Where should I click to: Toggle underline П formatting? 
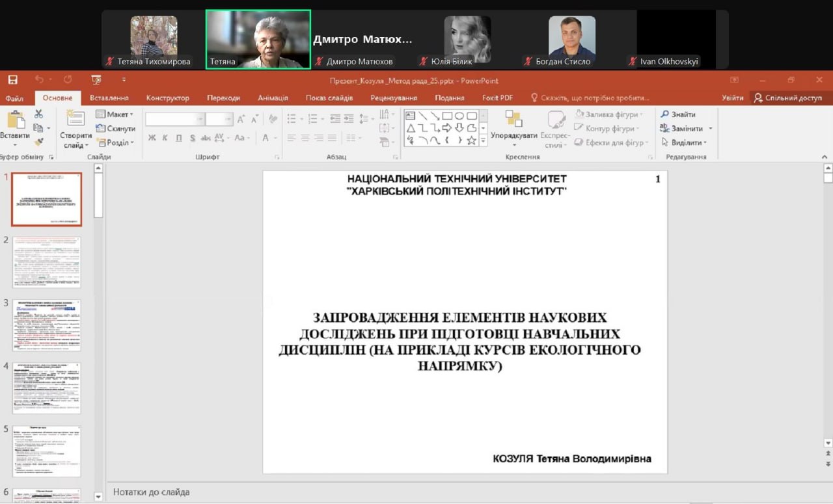pos(178,138)
